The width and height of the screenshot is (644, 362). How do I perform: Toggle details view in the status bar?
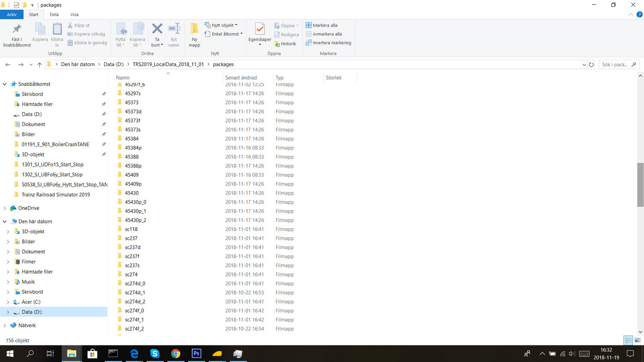(628, 340)
